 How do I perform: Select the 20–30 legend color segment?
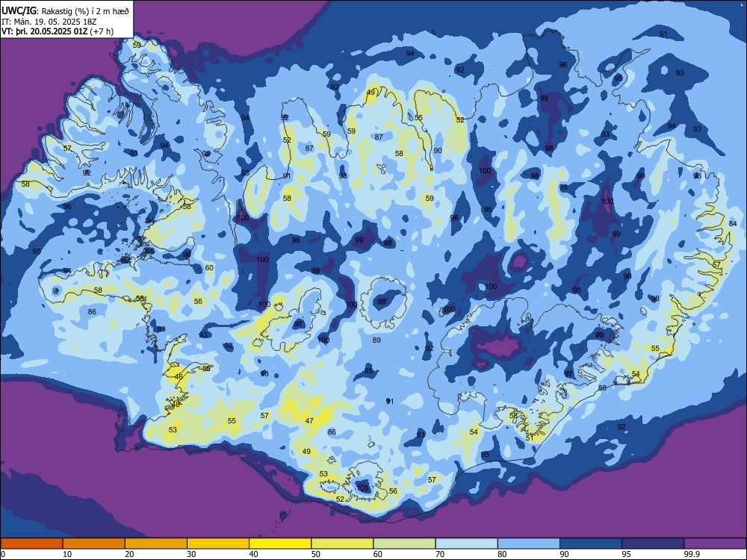[156, 544]
